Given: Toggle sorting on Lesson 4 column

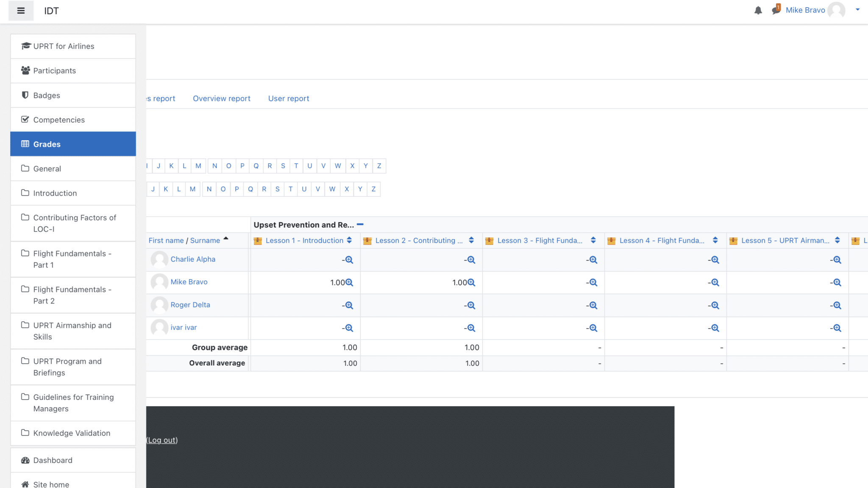Looking at the screenshot, I should [715, 240].
